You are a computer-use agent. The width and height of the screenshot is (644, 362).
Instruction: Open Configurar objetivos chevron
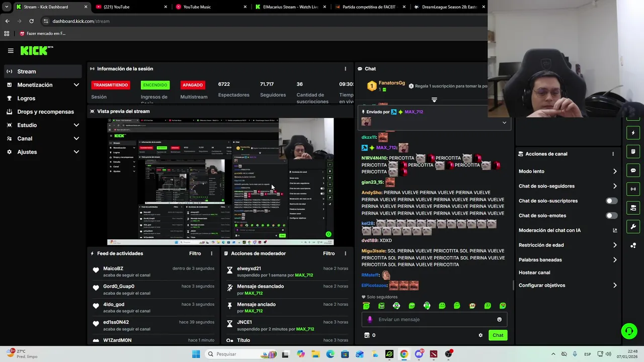tap(615, 285)
